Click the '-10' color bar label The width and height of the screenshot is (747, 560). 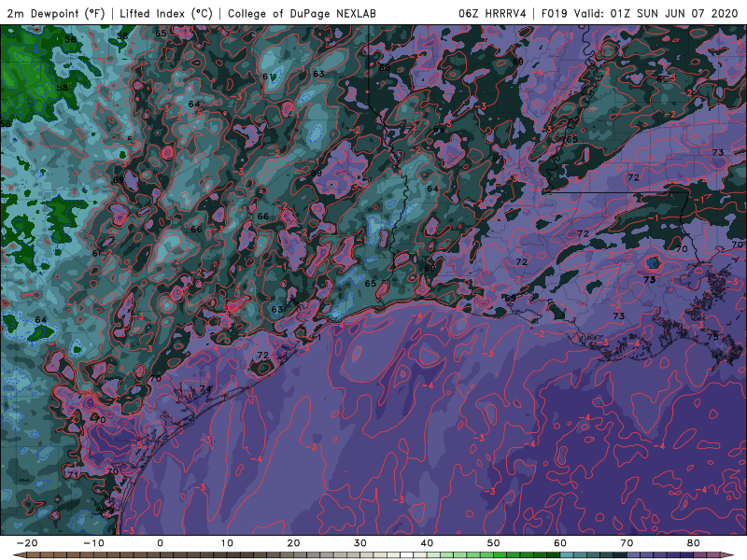click(93, 543)
